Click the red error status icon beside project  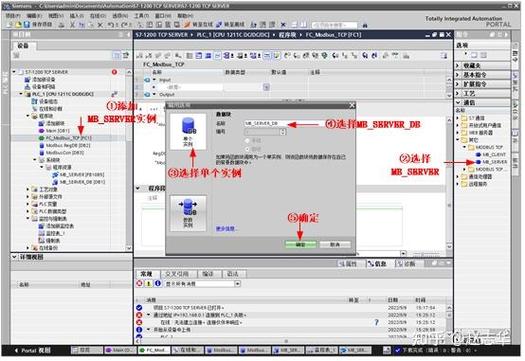(114, 72)
